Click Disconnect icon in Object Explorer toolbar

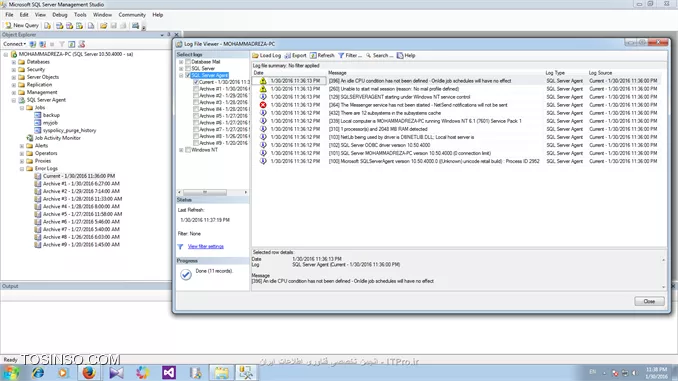point(42,44)
